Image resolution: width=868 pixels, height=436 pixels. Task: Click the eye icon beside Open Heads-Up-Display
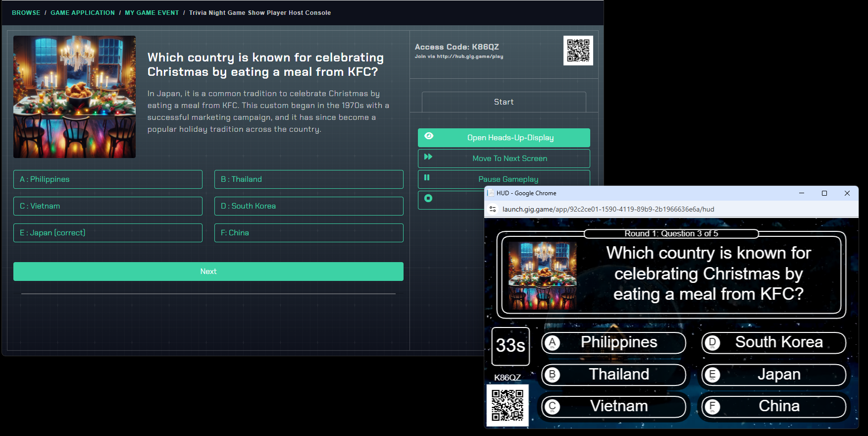pos(429,136)
